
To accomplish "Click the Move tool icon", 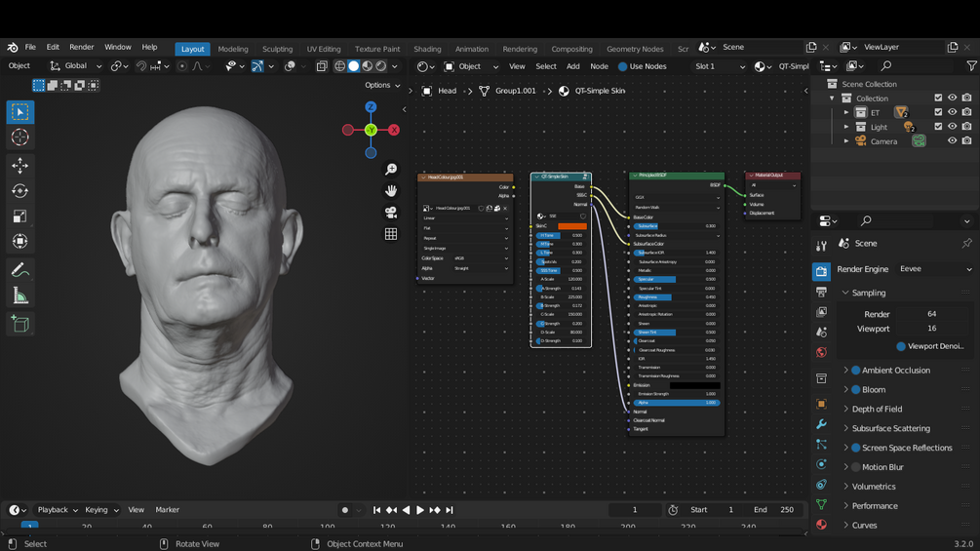I will 20,166.
